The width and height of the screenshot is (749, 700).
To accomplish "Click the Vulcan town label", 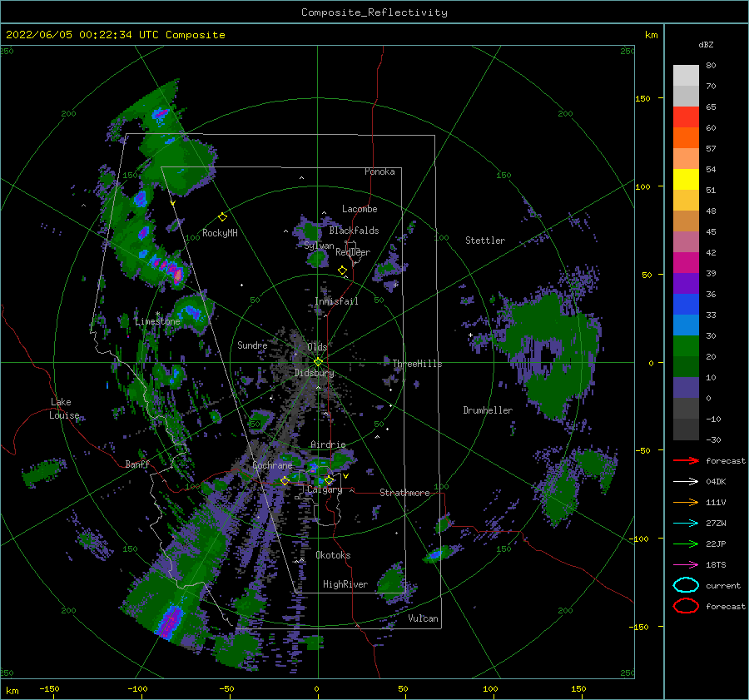I will (x=423, y=618).
